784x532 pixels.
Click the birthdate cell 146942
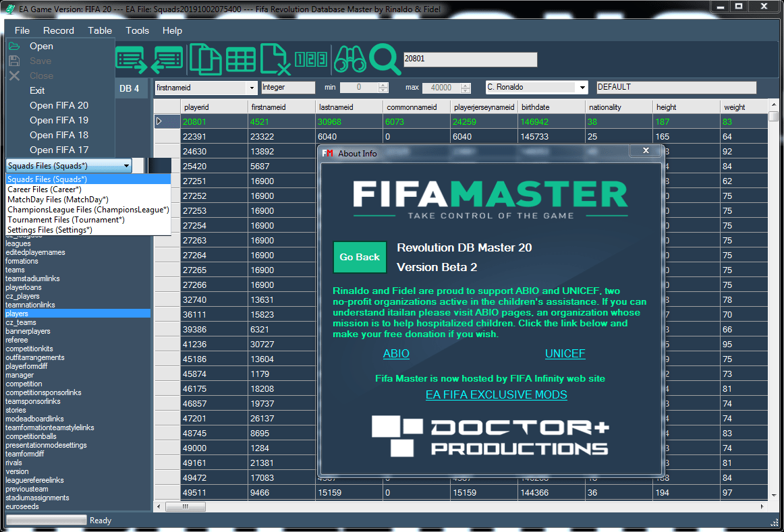551,121
